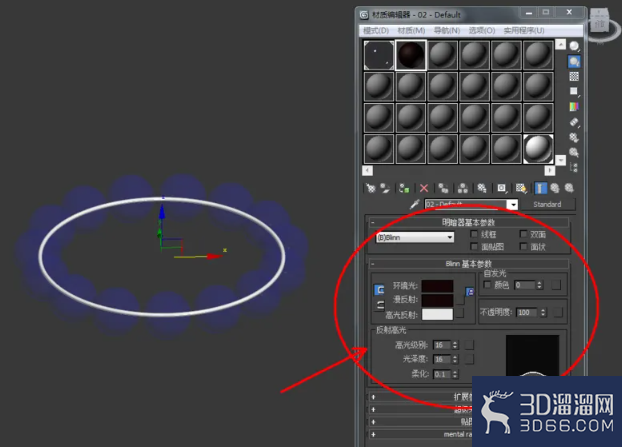Toggle the blue map lock beside diffuse
Screen dimensions: 622x447
pos(470,292)
